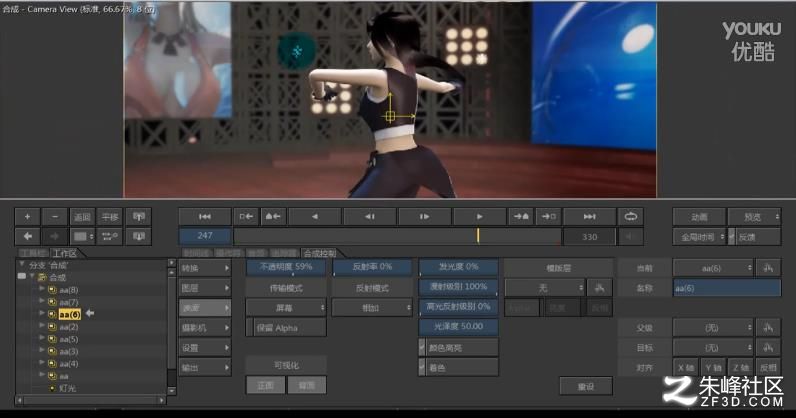Image resolution: width=796 pixels, height=418 pixels.
Task: Go to the previous marker button
Action: click(246, 217)
